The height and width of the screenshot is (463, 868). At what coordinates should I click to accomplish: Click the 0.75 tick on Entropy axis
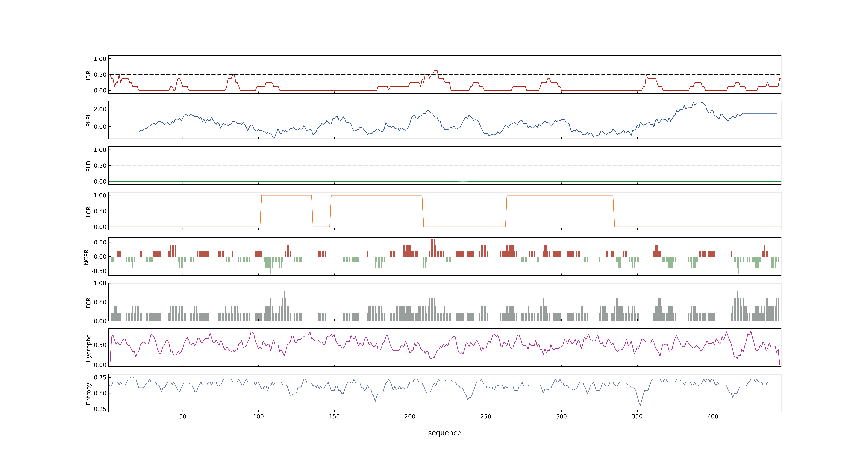(100, 377)
